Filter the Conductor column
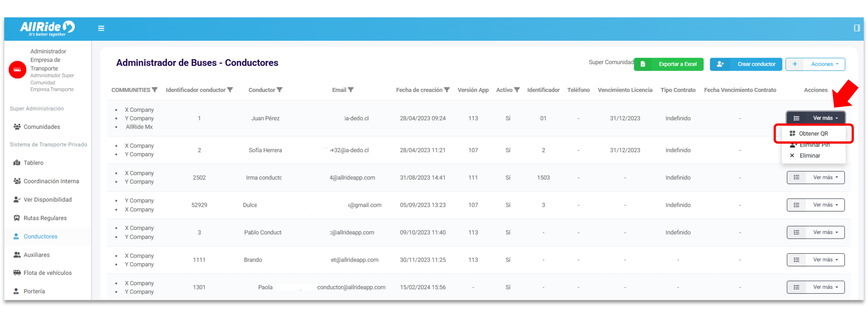Image resolution: width=868 pixels, height=319 pixels. (x=279, y=90)
